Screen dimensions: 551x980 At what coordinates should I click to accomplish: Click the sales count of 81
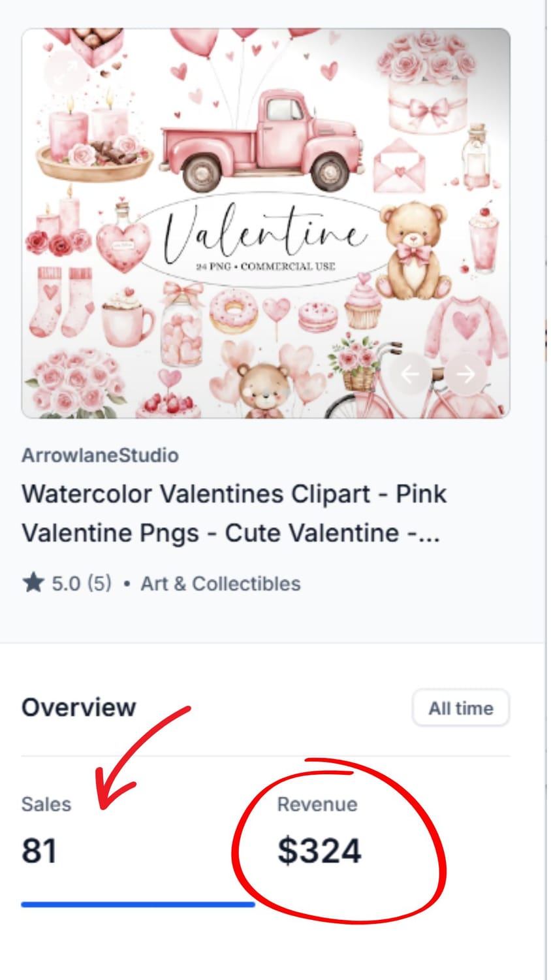pos(39,851)
